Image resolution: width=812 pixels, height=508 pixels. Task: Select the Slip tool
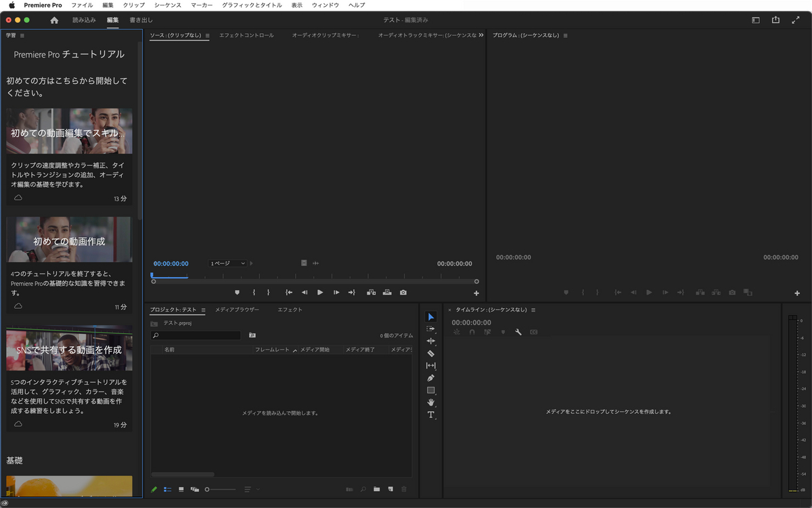(431, 365)
